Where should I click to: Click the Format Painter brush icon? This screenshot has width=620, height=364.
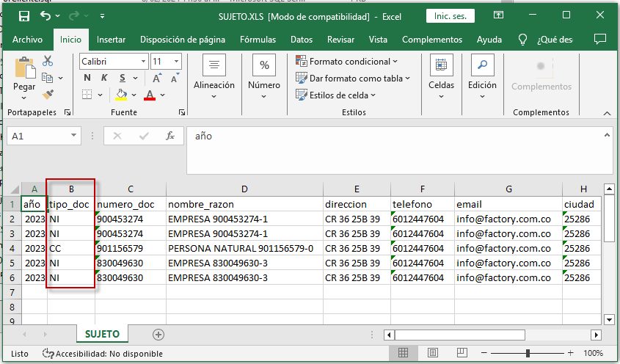click(x=48, y=94)
